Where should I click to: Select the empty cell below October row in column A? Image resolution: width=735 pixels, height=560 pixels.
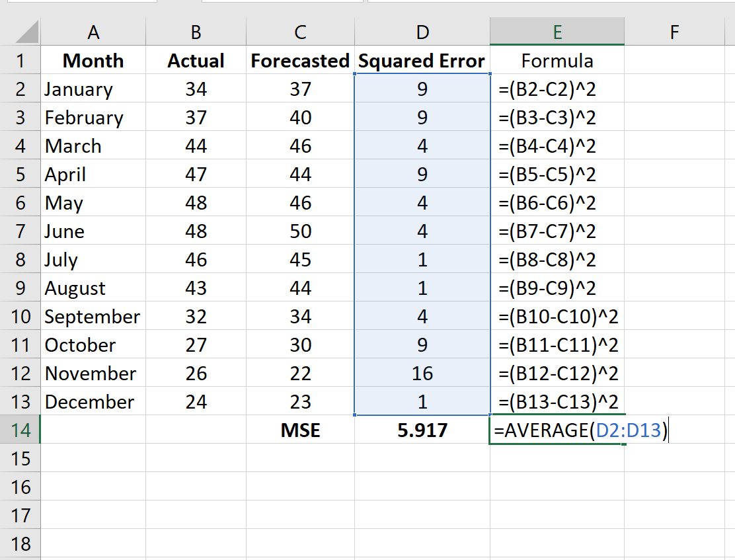coord(93,430)
